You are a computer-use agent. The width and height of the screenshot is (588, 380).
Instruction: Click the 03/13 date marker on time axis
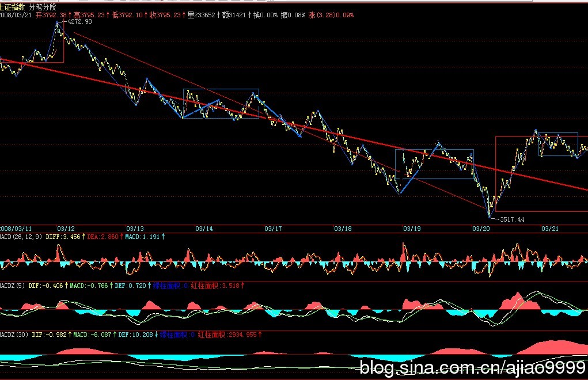(x=135, y=229)
